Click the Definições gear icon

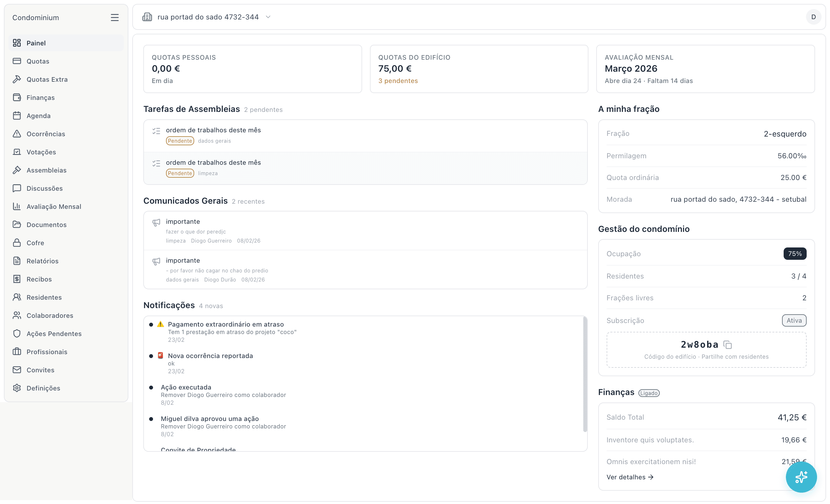tap(17, 388)
